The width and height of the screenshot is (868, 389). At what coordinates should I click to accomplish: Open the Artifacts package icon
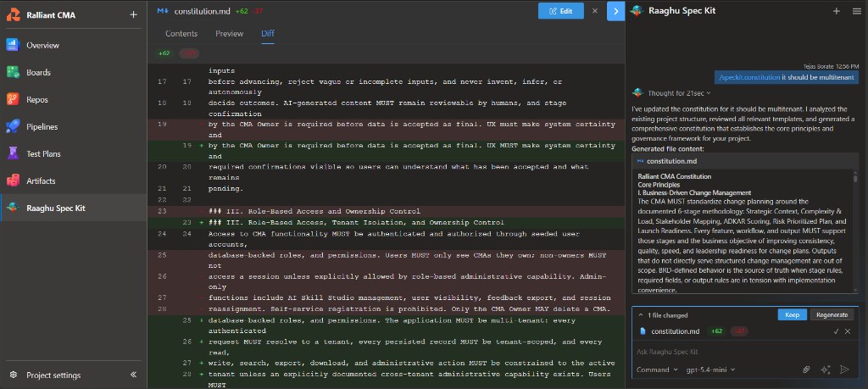(x=14, y=181)
